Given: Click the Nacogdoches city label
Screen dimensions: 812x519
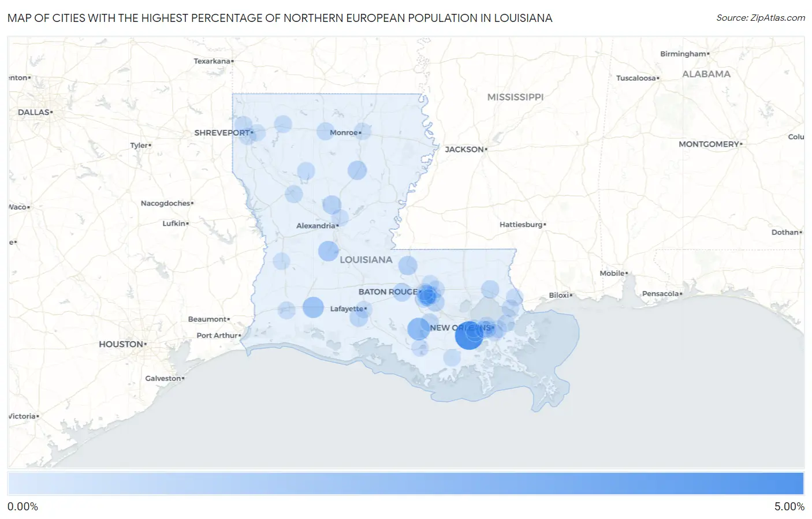Looking at the screenshot, I should [x=165, y=203].
